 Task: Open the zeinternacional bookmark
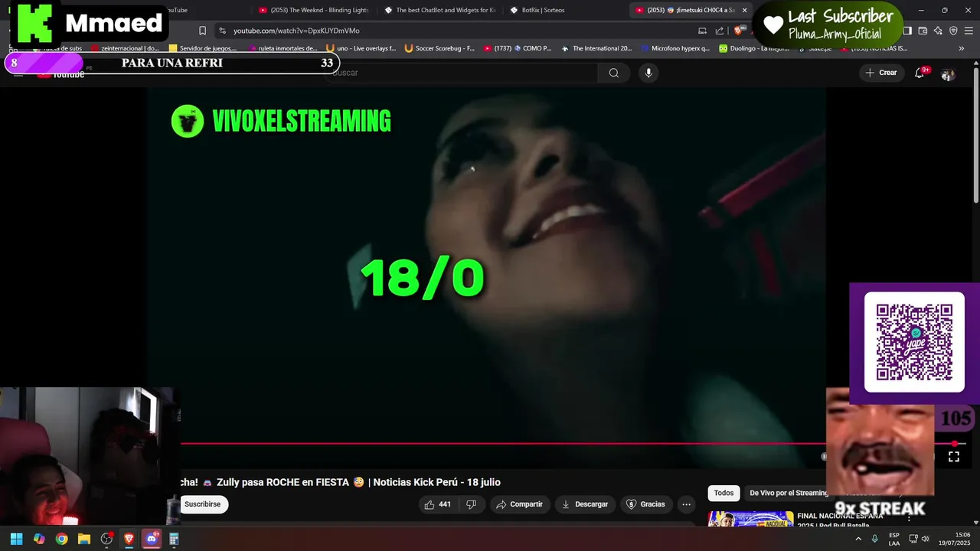point(125,48)
